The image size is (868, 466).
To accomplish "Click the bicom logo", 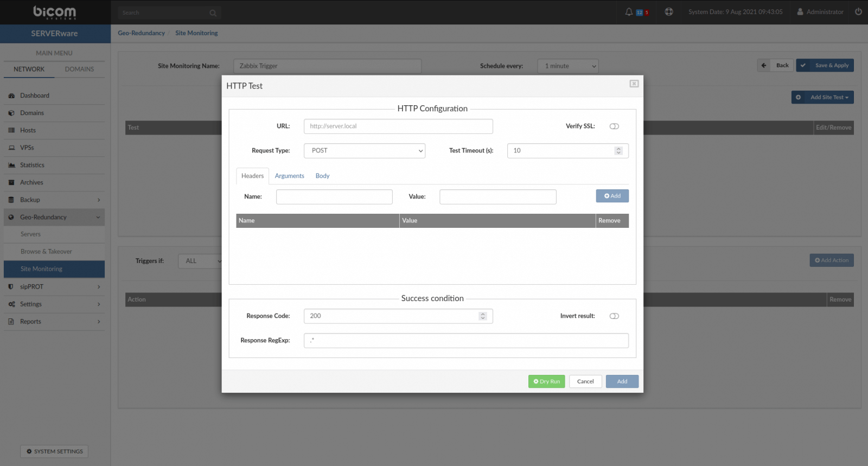I will tap(54, 12).
